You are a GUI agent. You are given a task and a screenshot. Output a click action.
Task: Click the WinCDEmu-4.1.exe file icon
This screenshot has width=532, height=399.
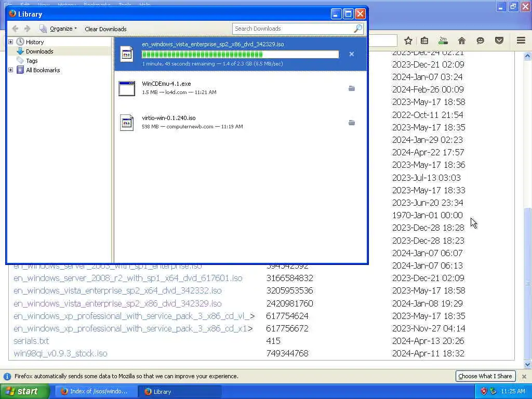(x=127, y=88)
